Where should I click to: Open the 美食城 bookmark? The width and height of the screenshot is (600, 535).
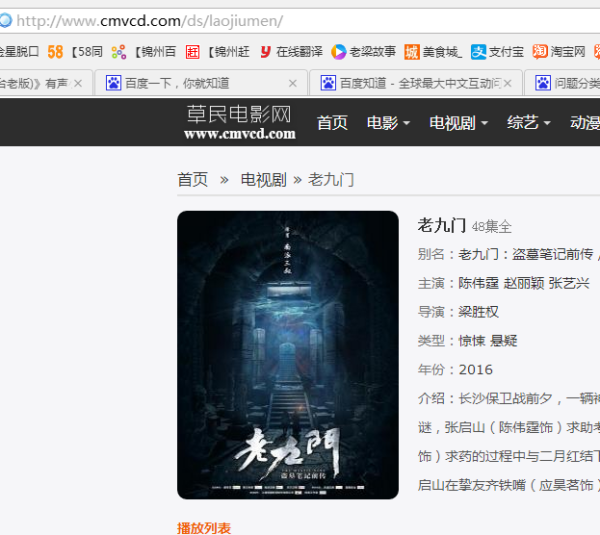pos(442,52)
